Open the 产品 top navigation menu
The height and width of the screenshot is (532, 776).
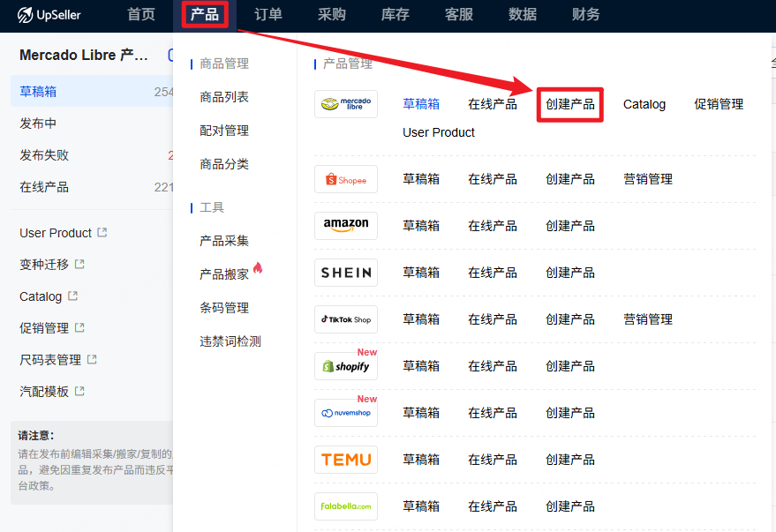[x=204, y=15]
